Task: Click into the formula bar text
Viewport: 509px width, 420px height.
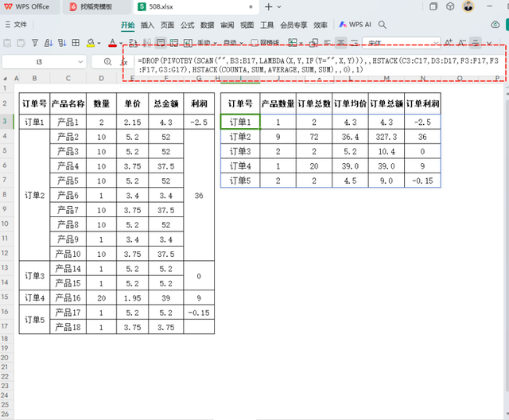Action: [x=320, y=65]
